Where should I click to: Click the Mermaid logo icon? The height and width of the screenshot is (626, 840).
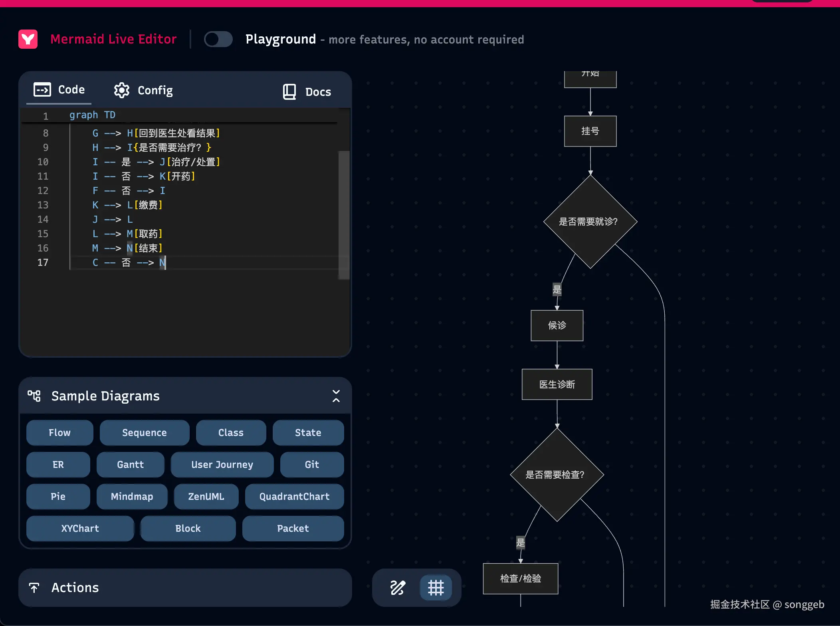click(x=28, y=39)
